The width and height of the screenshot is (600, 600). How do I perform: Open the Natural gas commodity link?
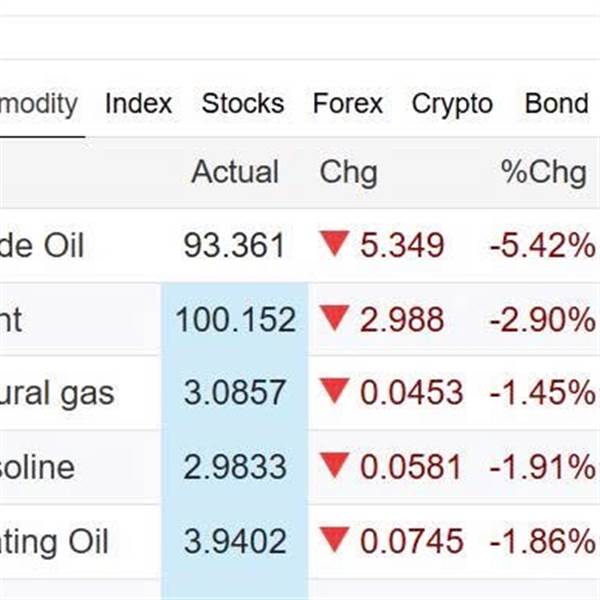coord(56,393)
